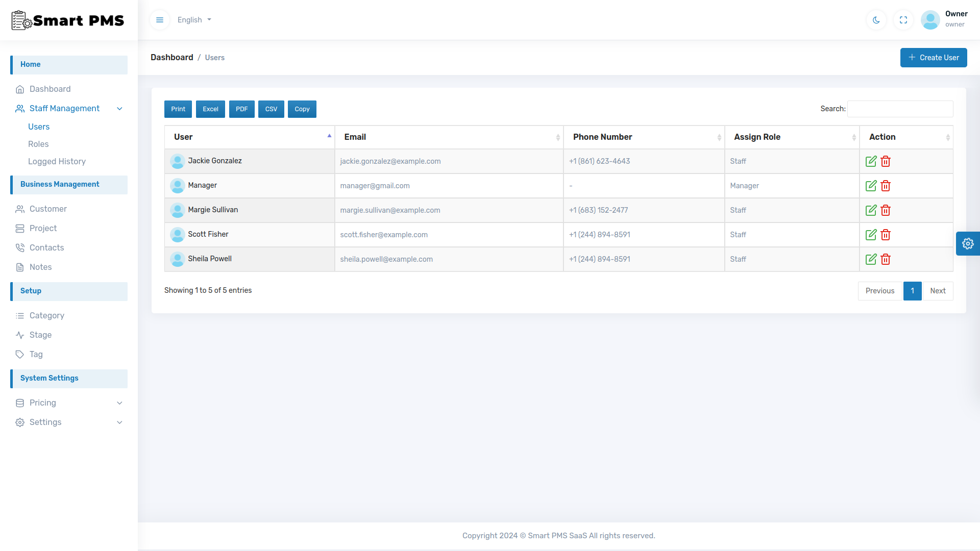Open the English language dropdown
The image size is (980, 551).
(x=194, y=20)
